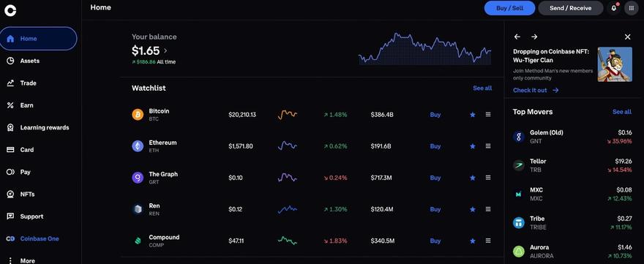Click the Ethereum coin icon
Screen dimensions: 644x264
click(x=138, y=146)
